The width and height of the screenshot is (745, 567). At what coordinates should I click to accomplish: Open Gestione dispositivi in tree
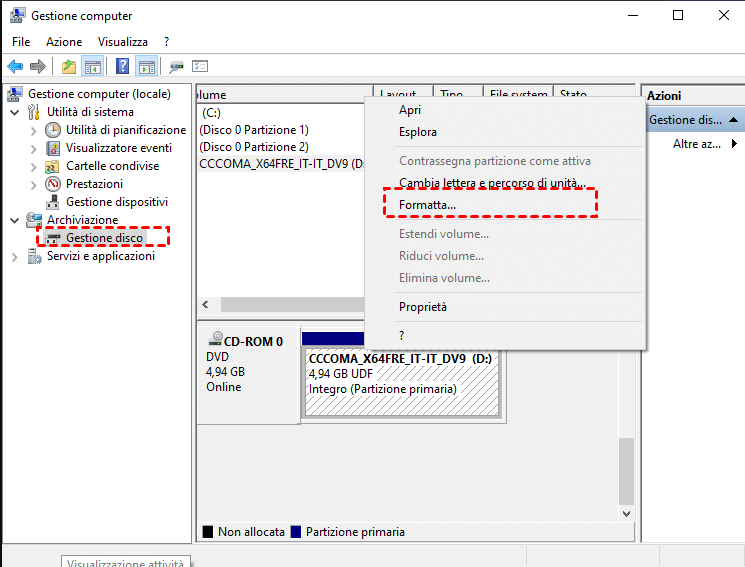(116, 202)
